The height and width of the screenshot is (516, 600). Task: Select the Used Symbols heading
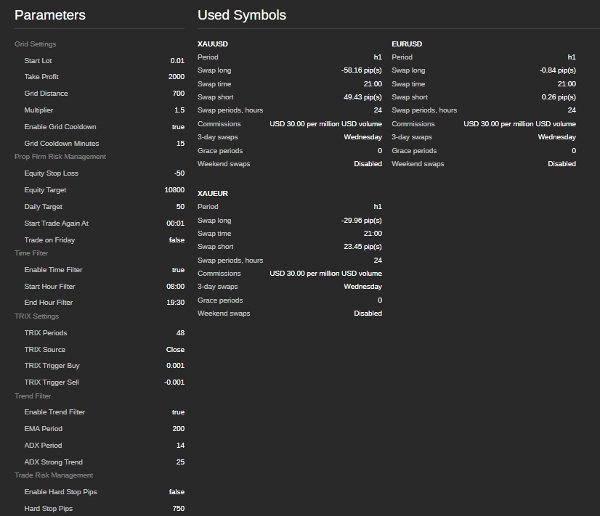tap(241, 15)
